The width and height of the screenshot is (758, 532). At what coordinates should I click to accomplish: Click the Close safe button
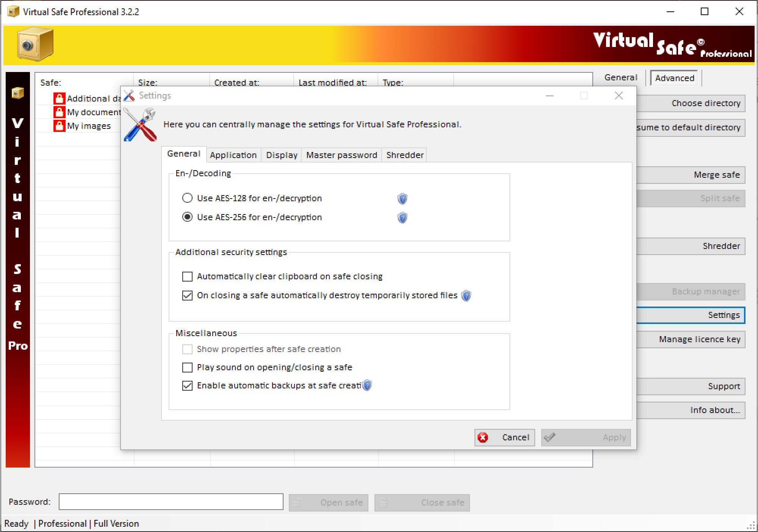coord(422,502)
